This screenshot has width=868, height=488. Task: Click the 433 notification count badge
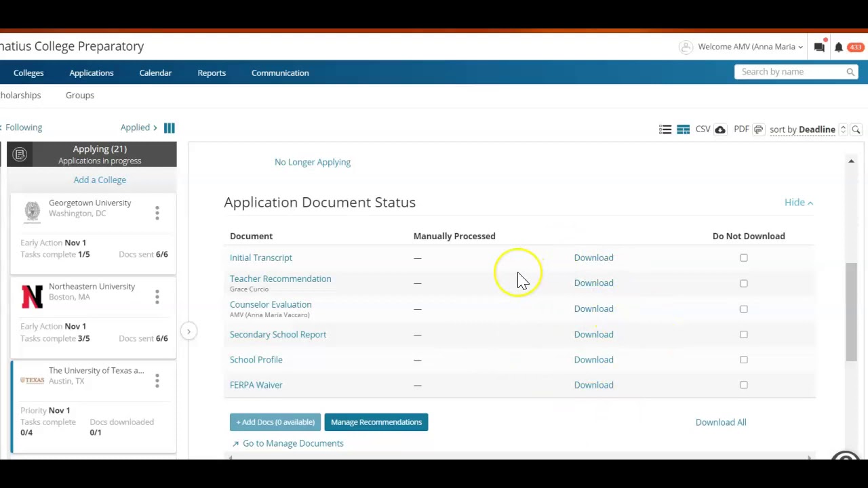pos(856,47)
